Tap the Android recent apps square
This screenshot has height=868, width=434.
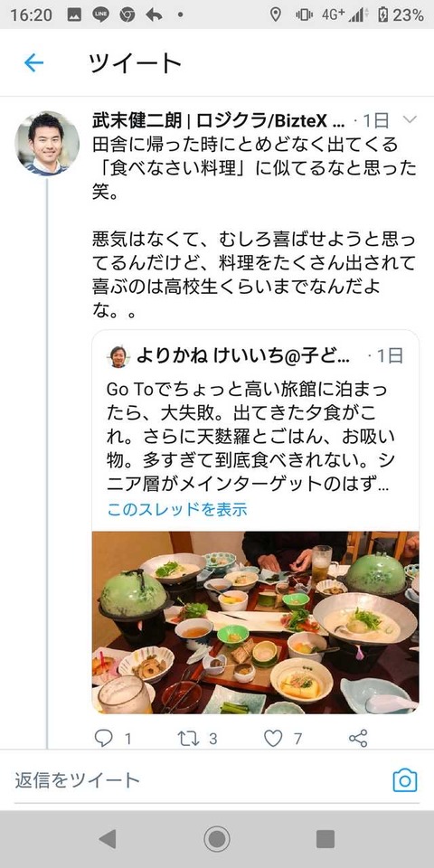pyautogui.click(x=325, y=839)
